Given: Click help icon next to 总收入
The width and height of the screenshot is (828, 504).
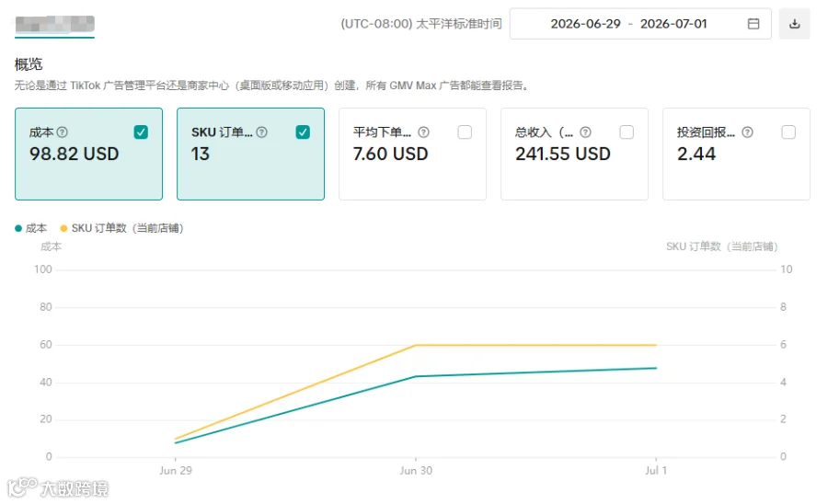Looking at the screenshot, I should [585, 132].
